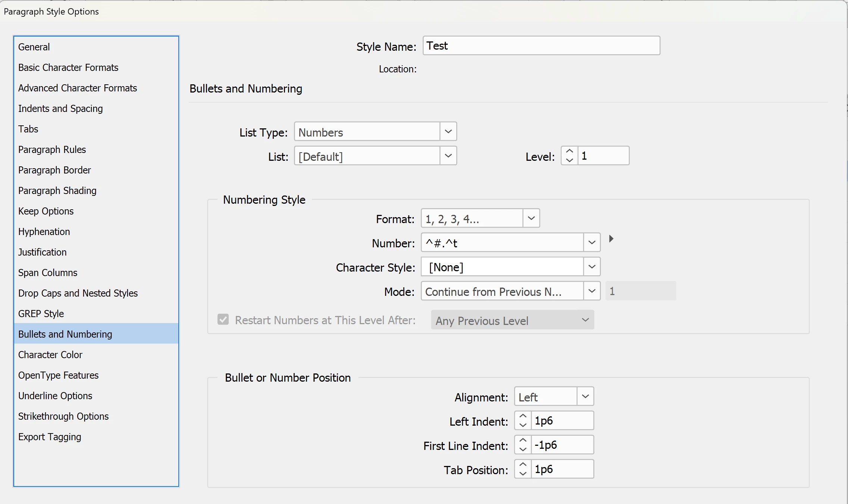Switch to Basic Character Formats section
The height and width of the screenshot is (504, 848).
coord(68,68)
